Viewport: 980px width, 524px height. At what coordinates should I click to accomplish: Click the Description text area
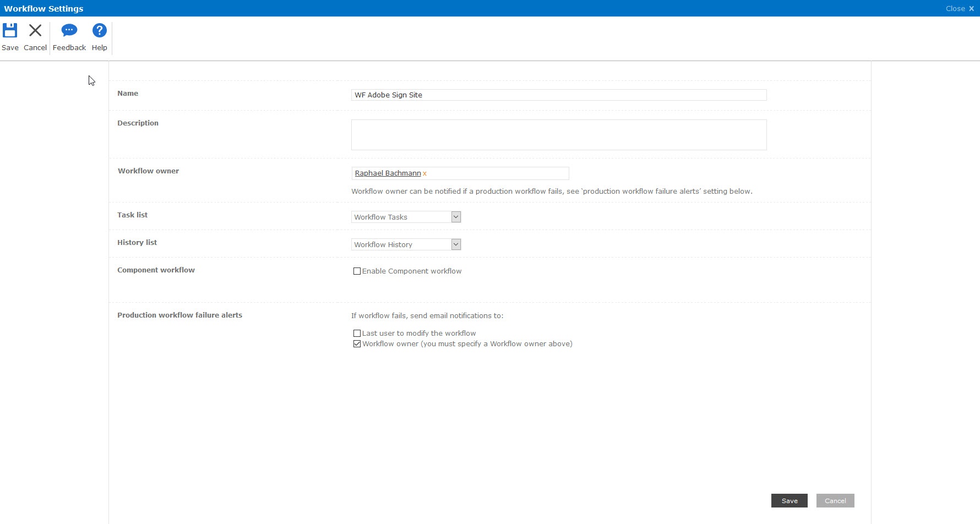(x=559, y=135)
